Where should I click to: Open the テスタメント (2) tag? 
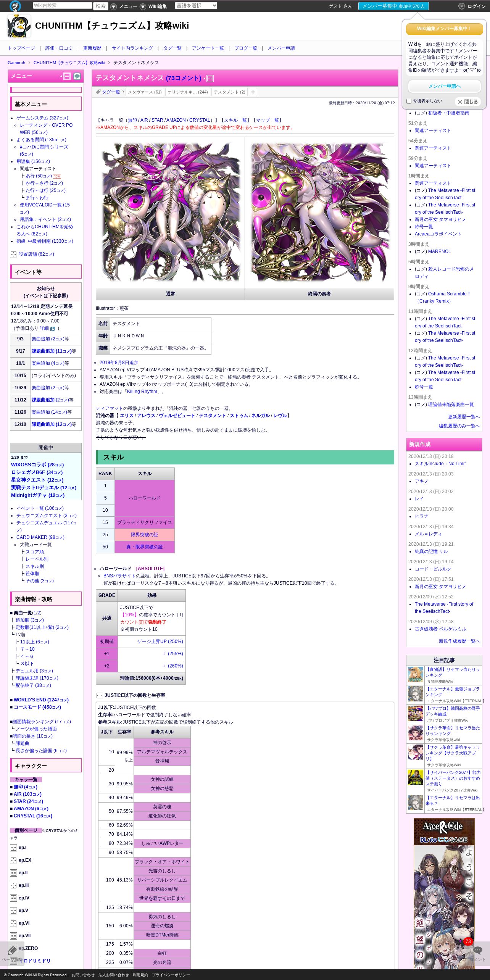[229, 92]
